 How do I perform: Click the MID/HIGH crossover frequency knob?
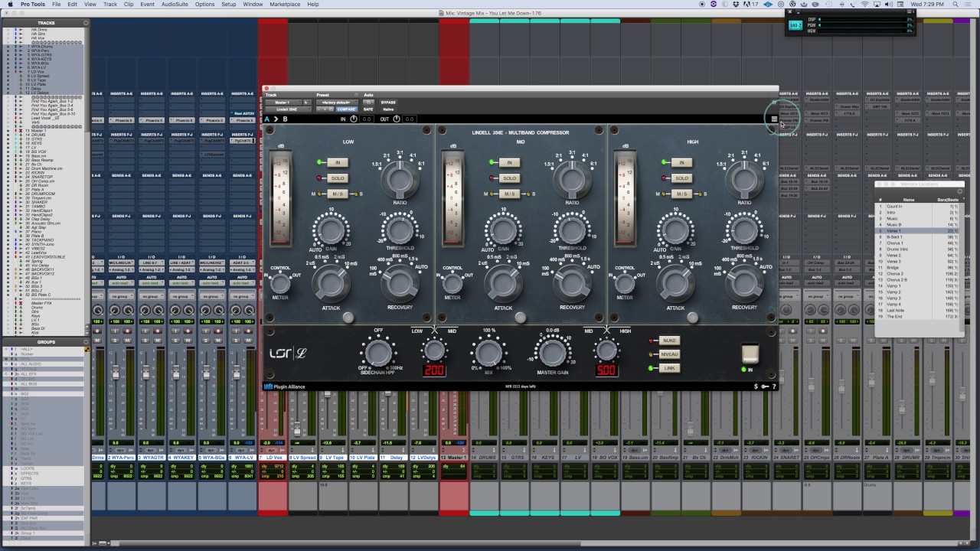[606, 350]
